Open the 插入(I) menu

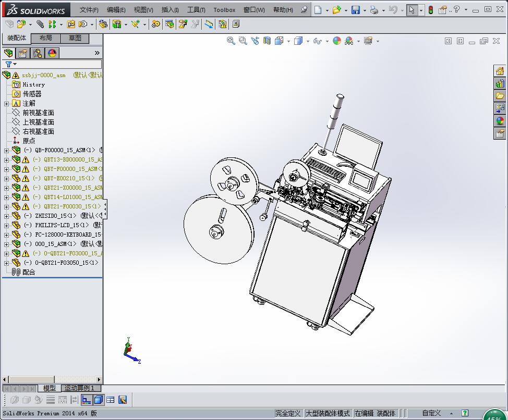click(x=170, y=10)
